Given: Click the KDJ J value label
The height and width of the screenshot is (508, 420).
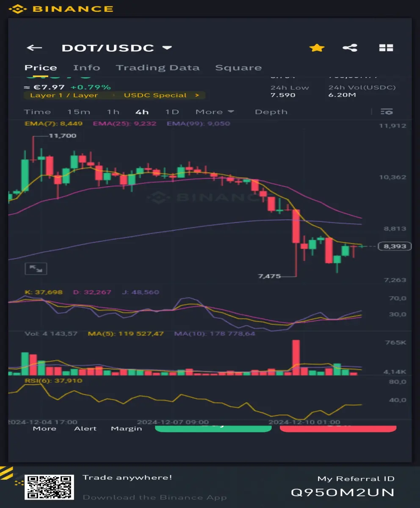Looking at the screenshot, I should [140, 292].
